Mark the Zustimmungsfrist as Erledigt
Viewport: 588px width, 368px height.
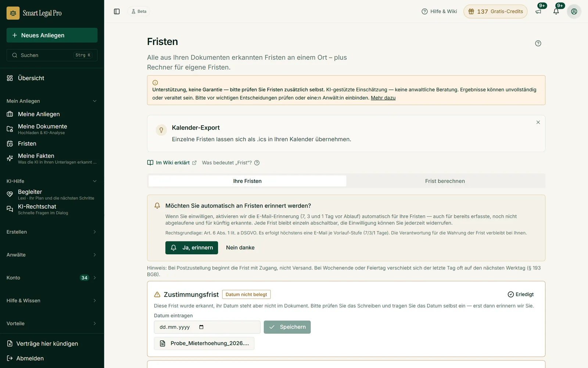(x=521, y=294)
